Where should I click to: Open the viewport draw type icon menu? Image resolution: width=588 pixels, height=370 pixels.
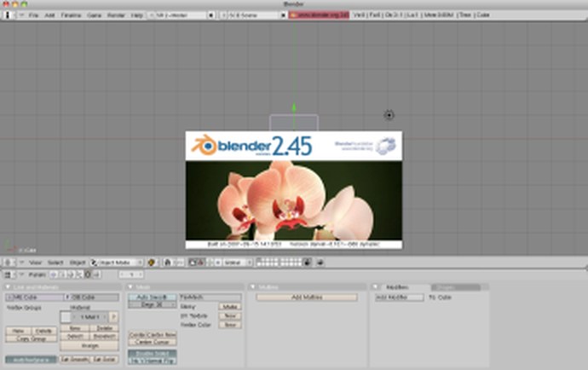tap(152, 263)
